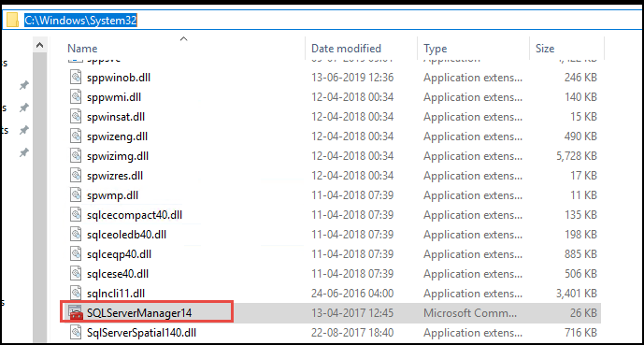Click the 506 KB size cell
644x345 pixels.
pos(580,274)
